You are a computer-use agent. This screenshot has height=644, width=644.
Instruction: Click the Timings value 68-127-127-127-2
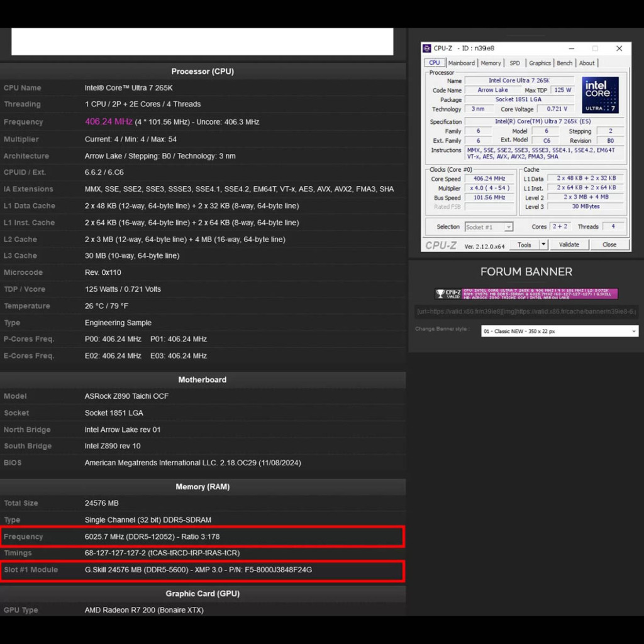(162, 553)
